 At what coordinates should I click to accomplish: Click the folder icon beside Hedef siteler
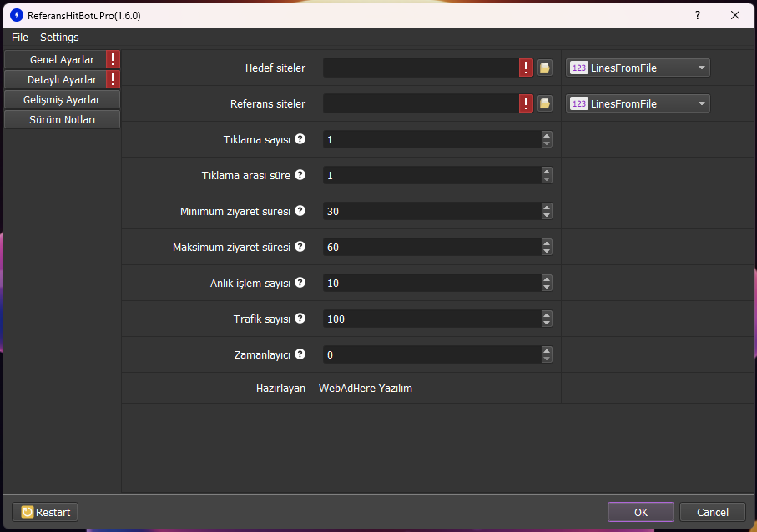[544, 68]
